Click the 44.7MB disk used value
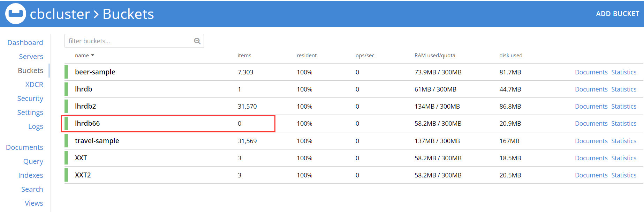This screenshot has width=644, height=212. (x=510, y=89)
